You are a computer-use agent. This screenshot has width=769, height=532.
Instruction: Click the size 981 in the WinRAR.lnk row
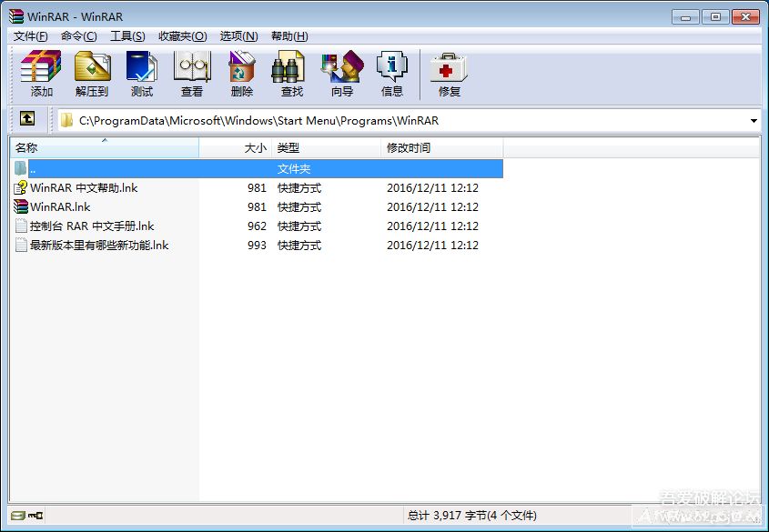coord(257,206)
